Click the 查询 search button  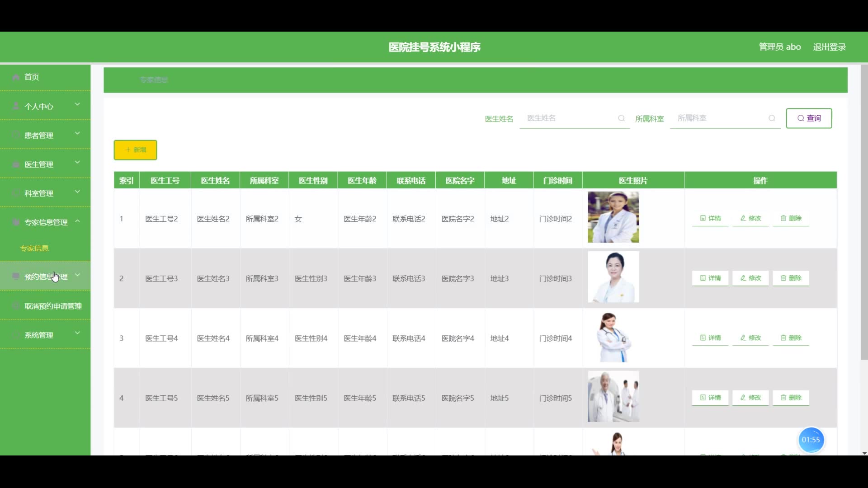point(809,118)
